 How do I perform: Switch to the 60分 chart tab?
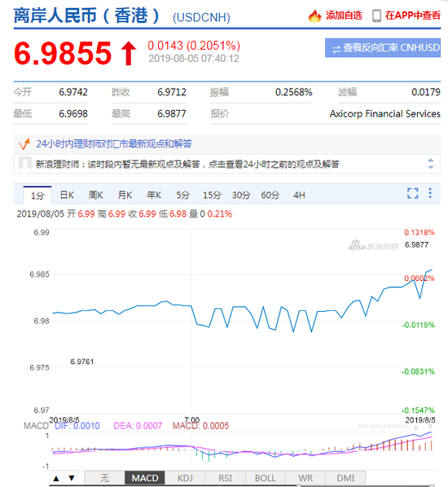270,195
